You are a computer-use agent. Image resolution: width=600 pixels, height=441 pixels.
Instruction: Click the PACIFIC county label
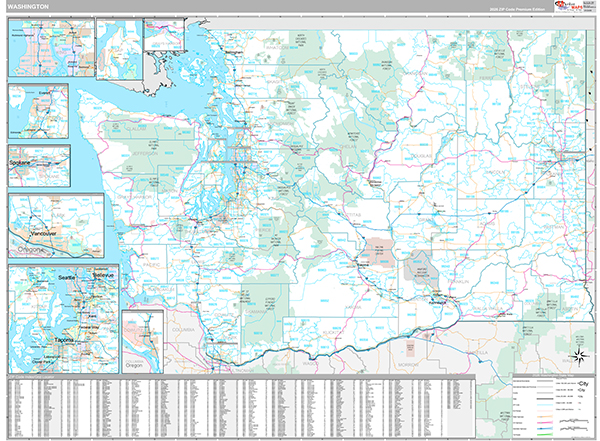pos(151,265)
